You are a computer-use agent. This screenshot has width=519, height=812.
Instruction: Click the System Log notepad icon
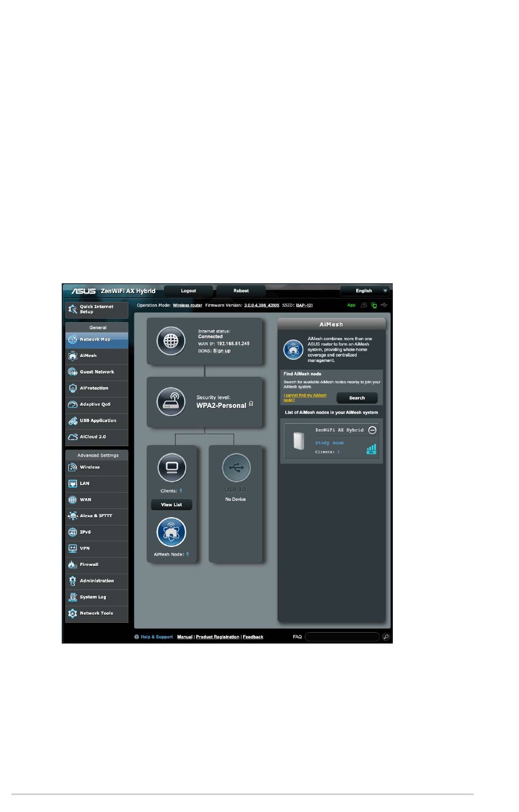73,597
